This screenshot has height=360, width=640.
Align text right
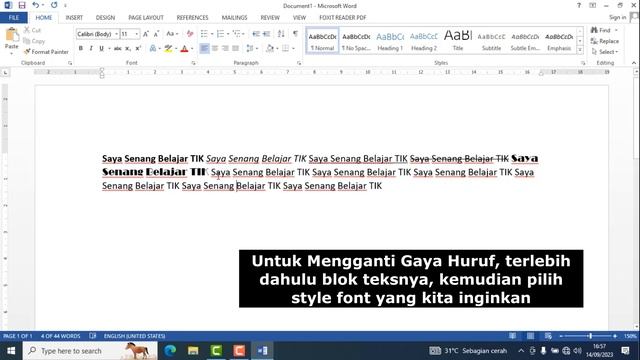[225, 48]
